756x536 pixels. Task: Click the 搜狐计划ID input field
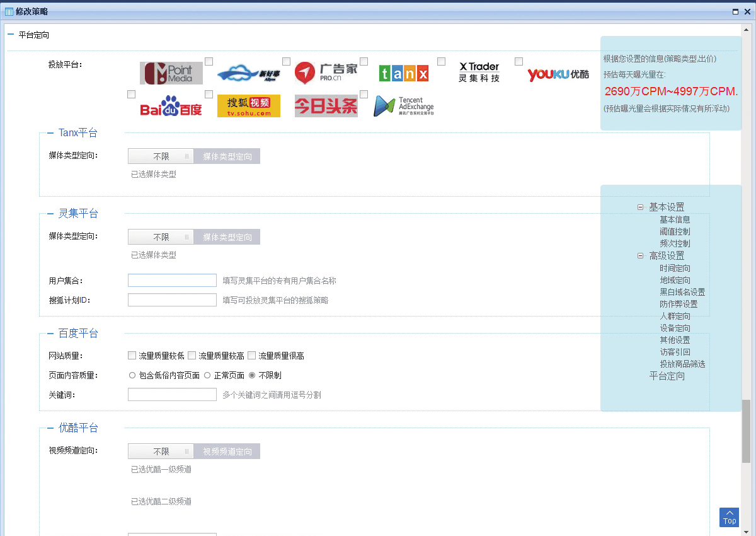(172, 300)
